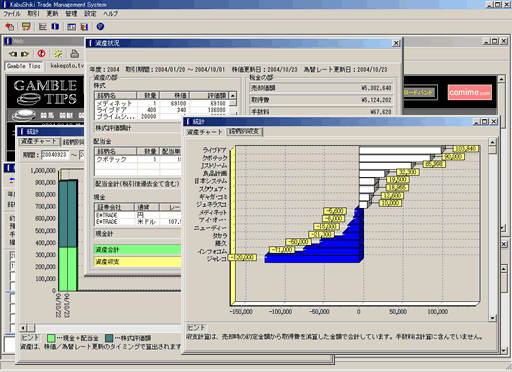Screen dimensions: 512x372
Task: Click the up arrow of front 統計 scrollbar
Action: point(493,142)
